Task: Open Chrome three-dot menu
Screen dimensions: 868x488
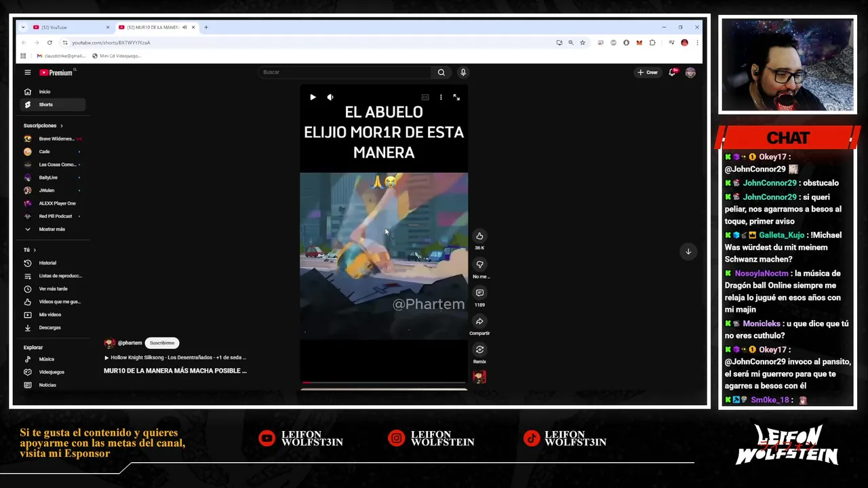Action: pyautogui.click(x=697, y=43)
